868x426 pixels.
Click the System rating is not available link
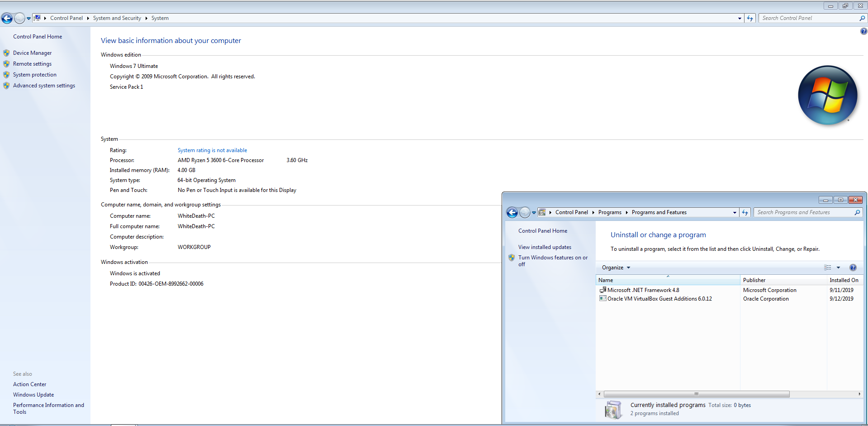pyautogui.click(x=212, y=150)
